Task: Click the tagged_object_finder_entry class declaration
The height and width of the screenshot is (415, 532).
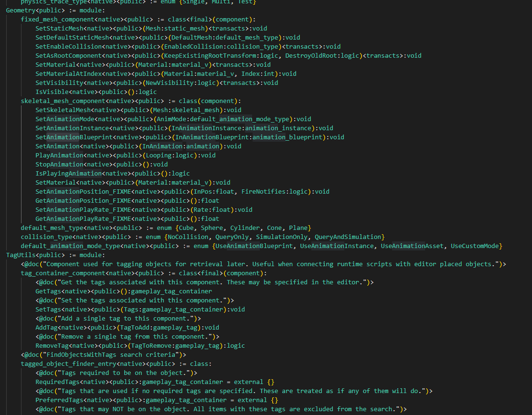Action: [116, 364]
